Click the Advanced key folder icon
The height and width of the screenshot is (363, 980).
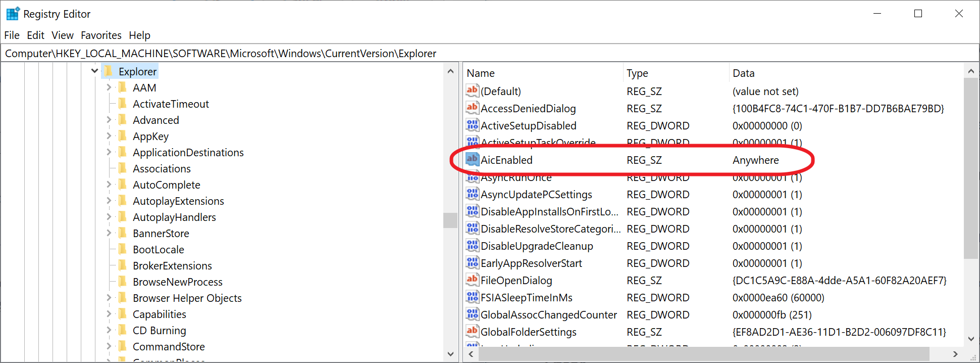(122, 120)
